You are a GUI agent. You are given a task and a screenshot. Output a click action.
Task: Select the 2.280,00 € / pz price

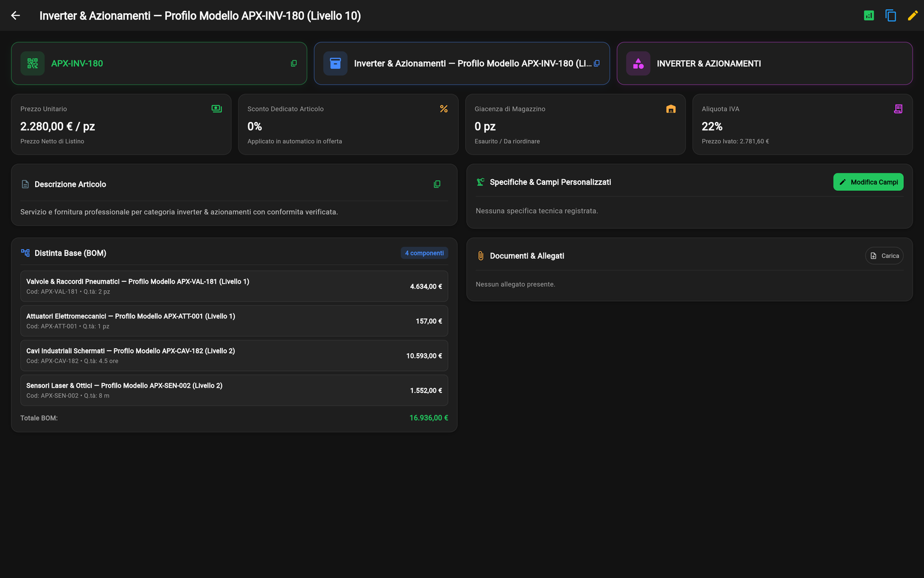[57, 127]
